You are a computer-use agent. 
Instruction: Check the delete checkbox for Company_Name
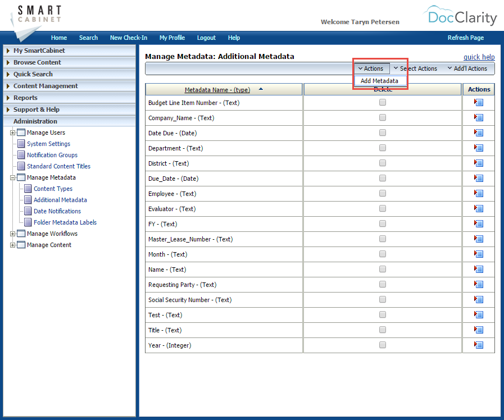(x=383, y=117)
